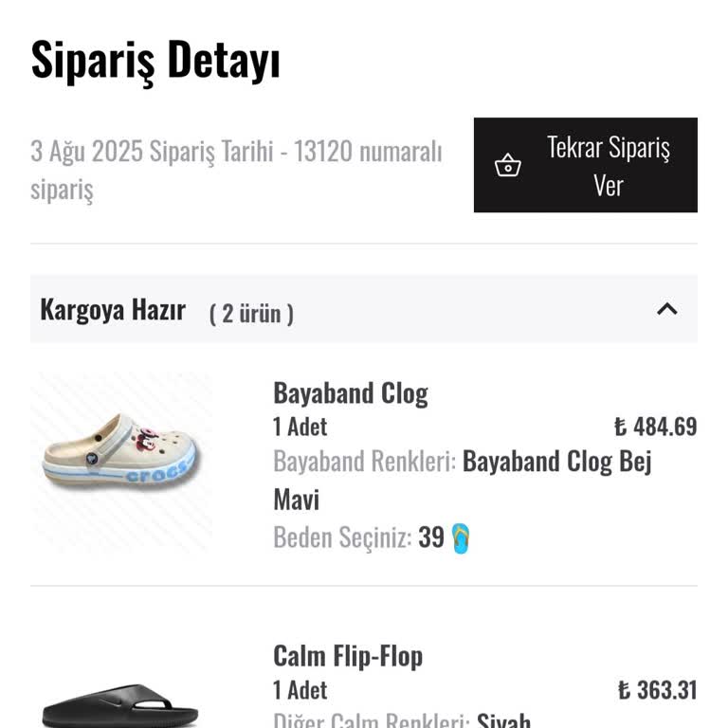Click the Bayaband Clog product title

tap(351, 393)
